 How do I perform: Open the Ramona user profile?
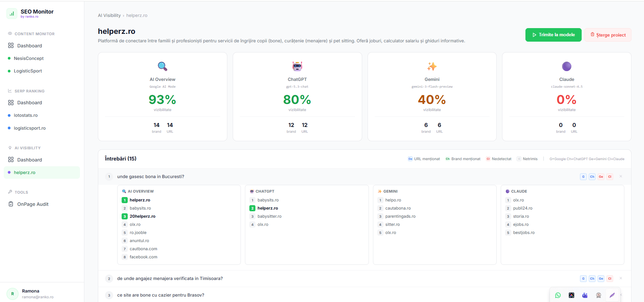coord(30,294)
